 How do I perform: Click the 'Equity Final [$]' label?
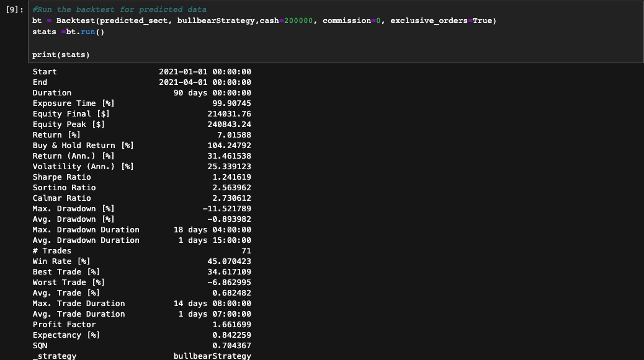point(71,114)
